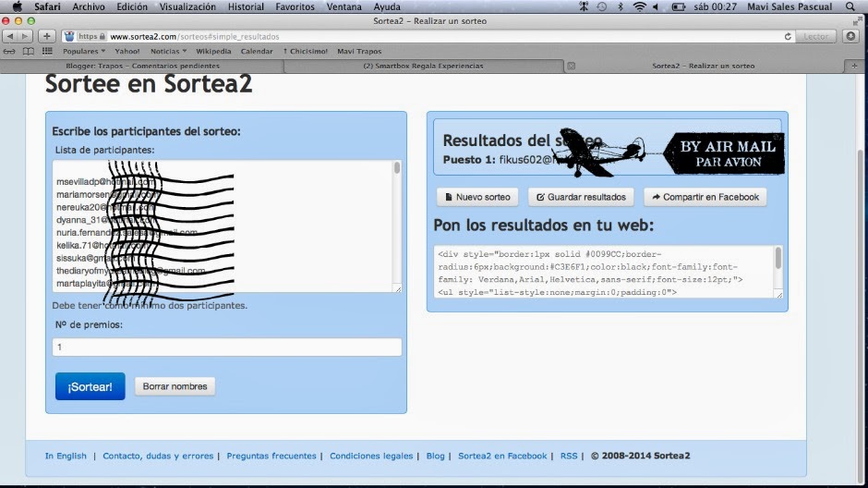
Task: Click the Borrar nombres button
Action: (x=175, y=386)
